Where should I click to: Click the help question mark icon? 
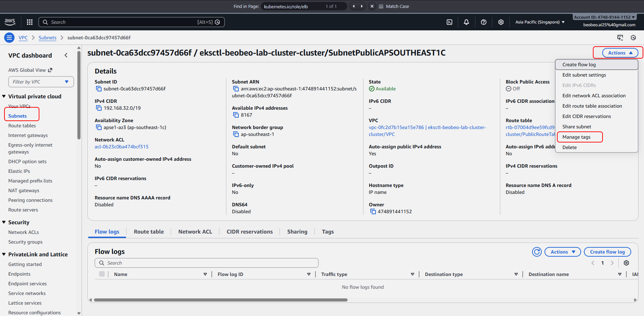click(484, 22)
